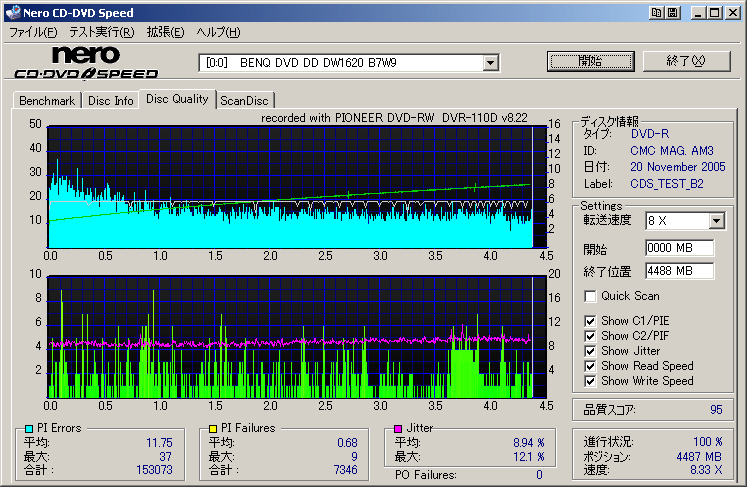Image resolution: width=747 pixels, height=487 pixels.
Task: Click the disc label CDS_TEST_B2
Action: [x=666, y=184]
